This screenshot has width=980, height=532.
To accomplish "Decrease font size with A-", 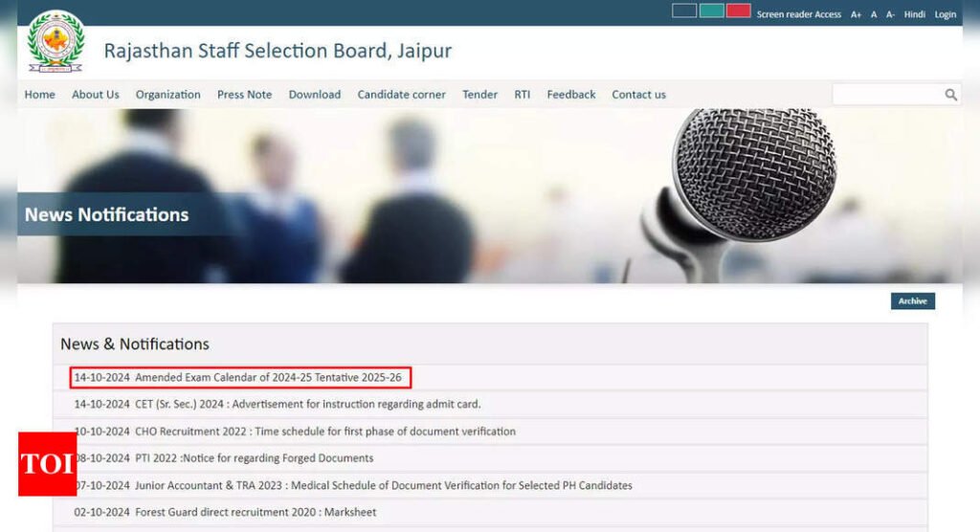I will point(890,14).
